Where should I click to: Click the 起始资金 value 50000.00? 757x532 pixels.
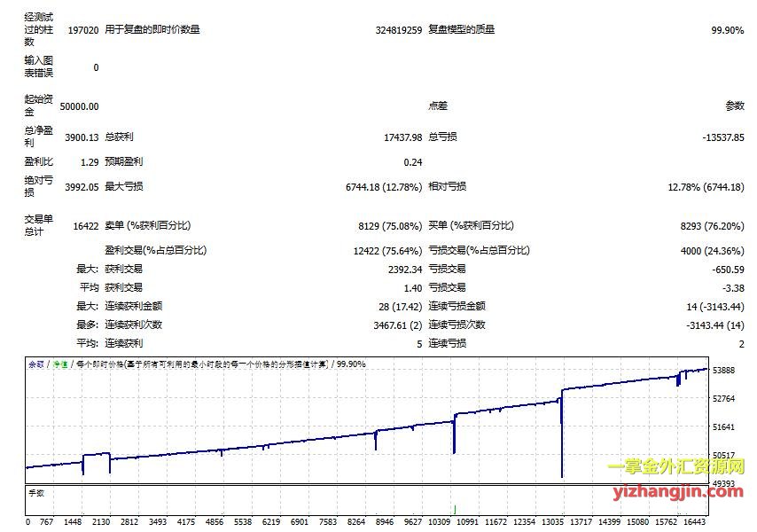tap(79, 106)
